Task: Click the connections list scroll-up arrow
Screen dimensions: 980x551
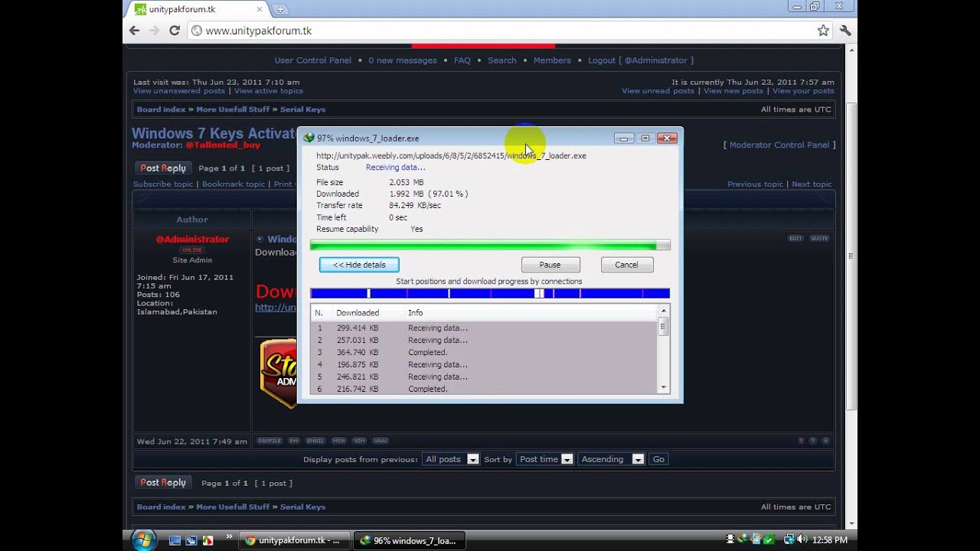Action: tap(663, 311)
